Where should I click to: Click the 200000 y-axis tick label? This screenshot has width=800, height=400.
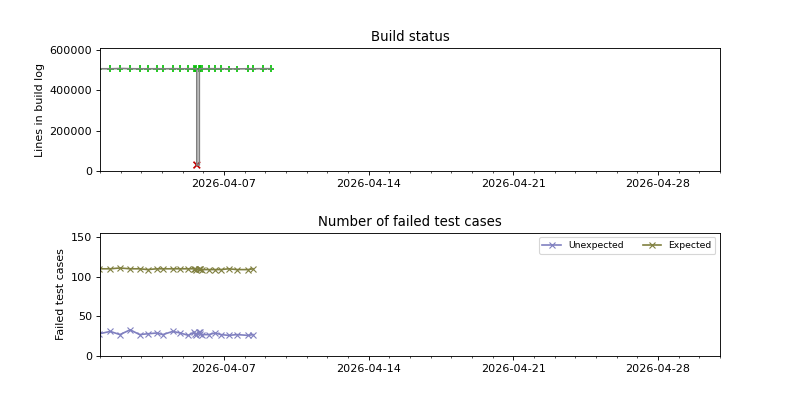[x=69, y=131]
